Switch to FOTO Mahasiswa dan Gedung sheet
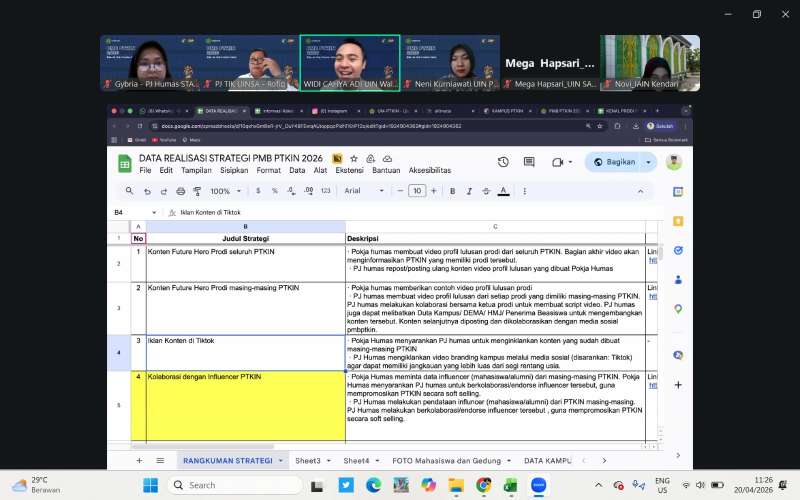 pyautogui.click(x=447, y=460)
